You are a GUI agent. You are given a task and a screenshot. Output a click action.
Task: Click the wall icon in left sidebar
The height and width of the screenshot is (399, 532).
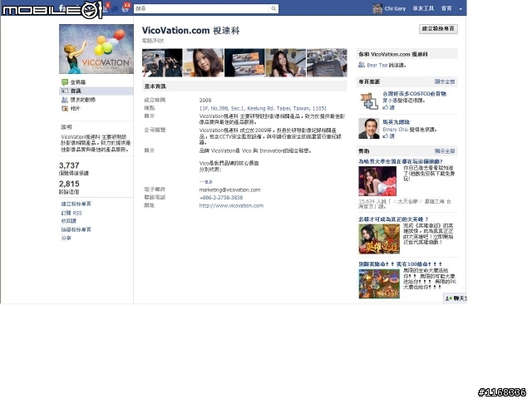pos(65,82)
